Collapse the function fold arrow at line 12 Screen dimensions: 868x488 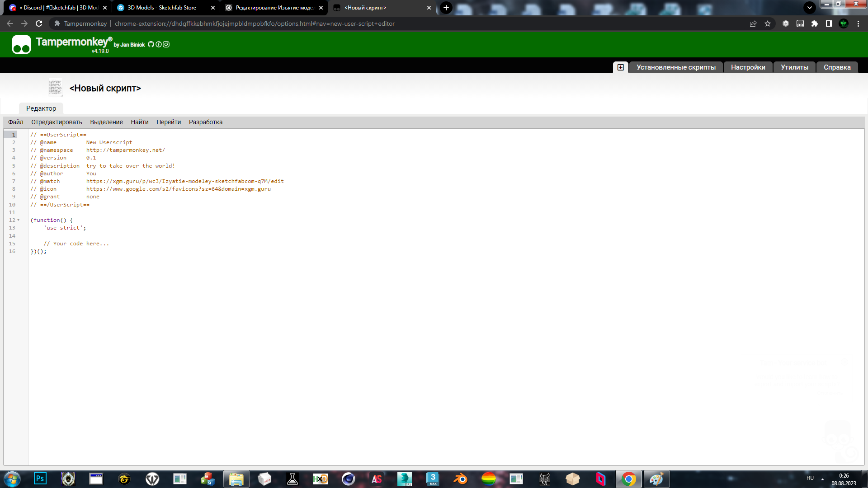(19, 220)
